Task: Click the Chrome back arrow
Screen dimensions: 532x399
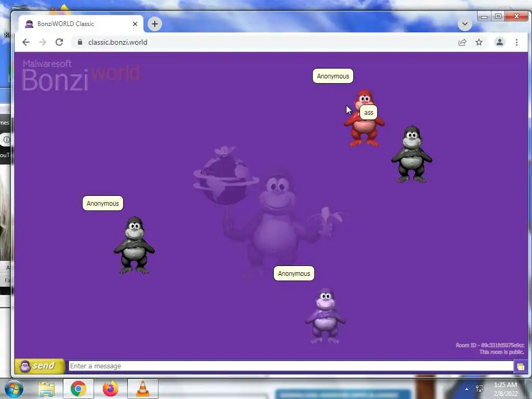Action: point(26,42)
